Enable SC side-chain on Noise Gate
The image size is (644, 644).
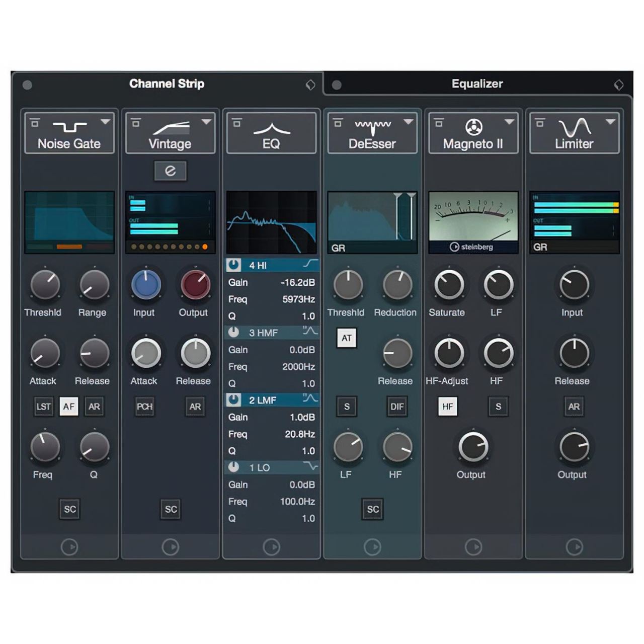[x=70, y=509]
